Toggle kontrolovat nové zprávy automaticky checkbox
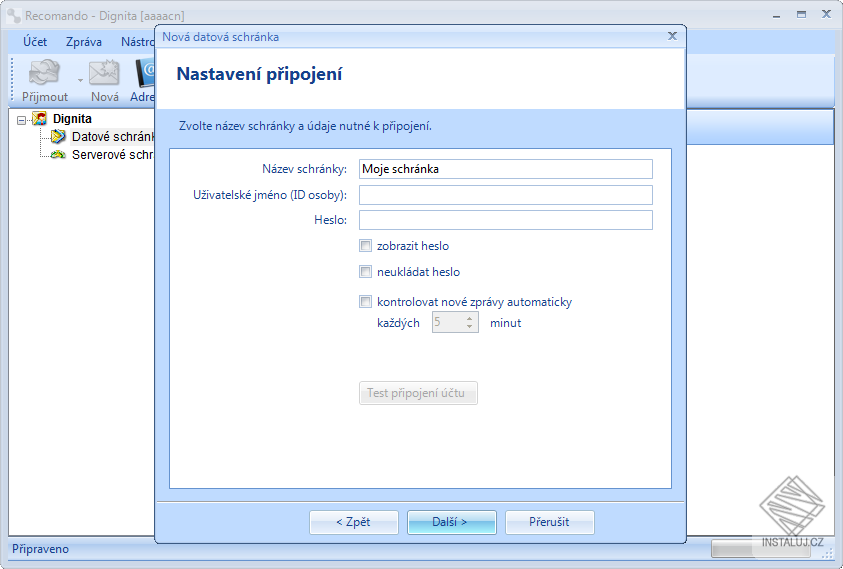Image resolution: width=843 pixels, height=569 pixels. click(366, 302)
